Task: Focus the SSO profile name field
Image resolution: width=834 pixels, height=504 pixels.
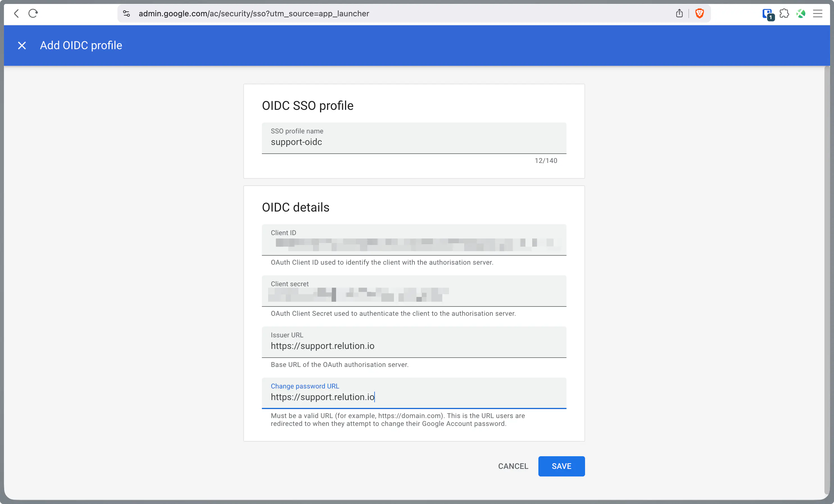Action: (414, 142)
